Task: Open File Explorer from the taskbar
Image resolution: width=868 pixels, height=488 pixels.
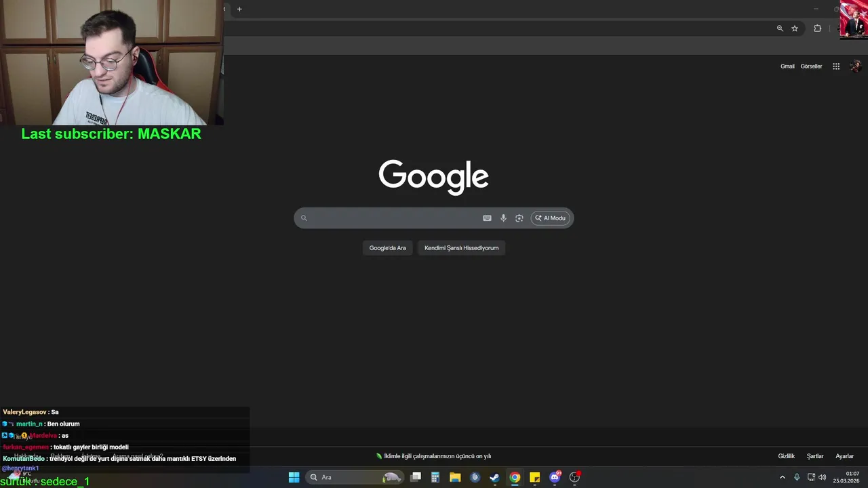Action: (x=455, y=477)
